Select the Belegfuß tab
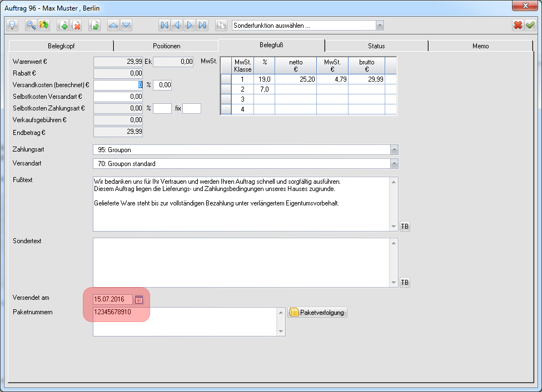542x392 pixels. [x=271, y=45]
